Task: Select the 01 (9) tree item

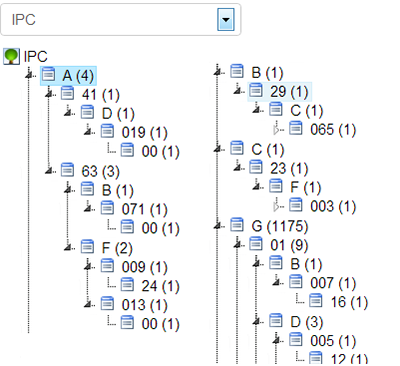Action: point(289,245)
